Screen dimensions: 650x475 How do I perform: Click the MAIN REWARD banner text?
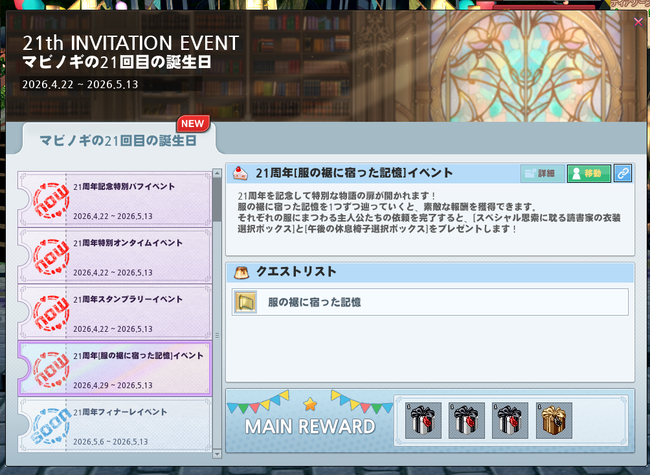pyautogui.click(x=310, y=427)
